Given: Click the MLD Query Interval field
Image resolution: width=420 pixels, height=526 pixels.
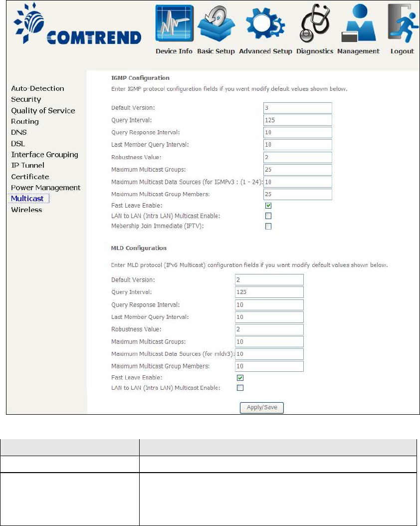Looking at the screenshot, I should click(269, 292).
